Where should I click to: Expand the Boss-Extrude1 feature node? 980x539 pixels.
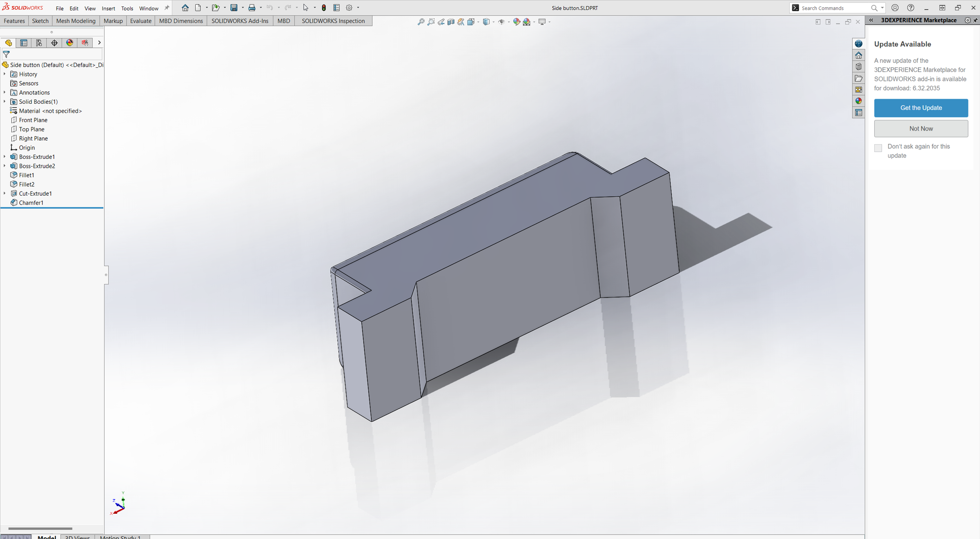[4, 157]
